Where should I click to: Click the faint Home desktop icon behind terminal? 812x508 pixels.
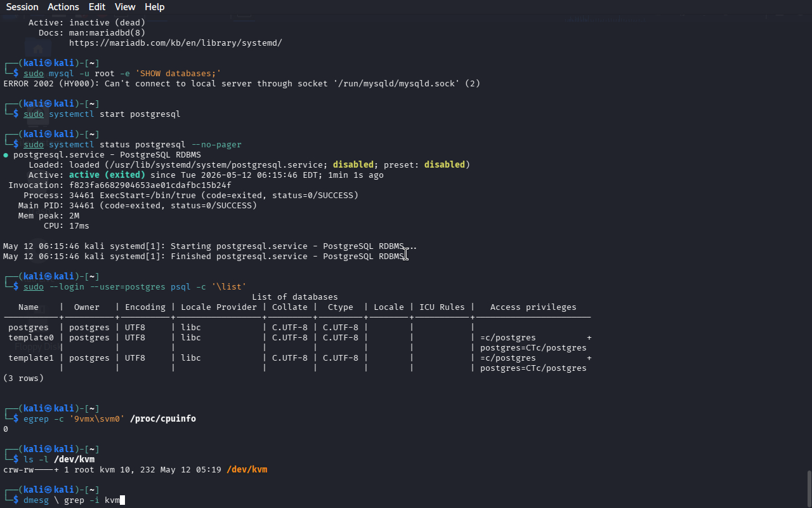click(x=38, y=49)
